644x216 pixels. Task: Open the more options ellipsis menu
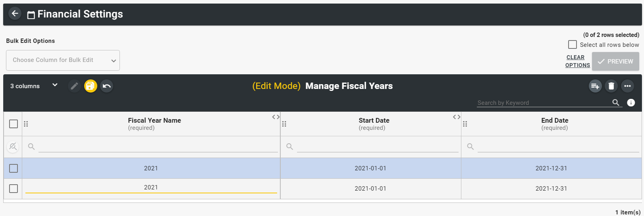tap(627, 86)
